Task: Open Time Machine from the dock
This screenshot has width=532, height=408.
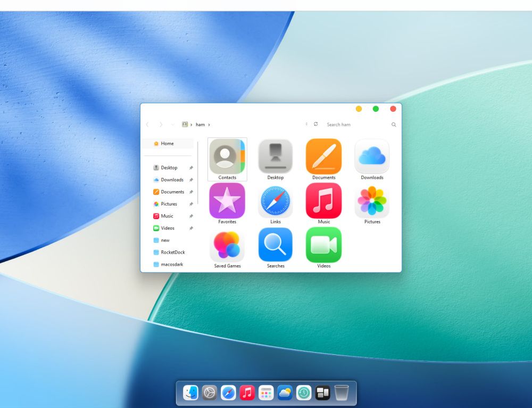Action: (x=303, y=393)
